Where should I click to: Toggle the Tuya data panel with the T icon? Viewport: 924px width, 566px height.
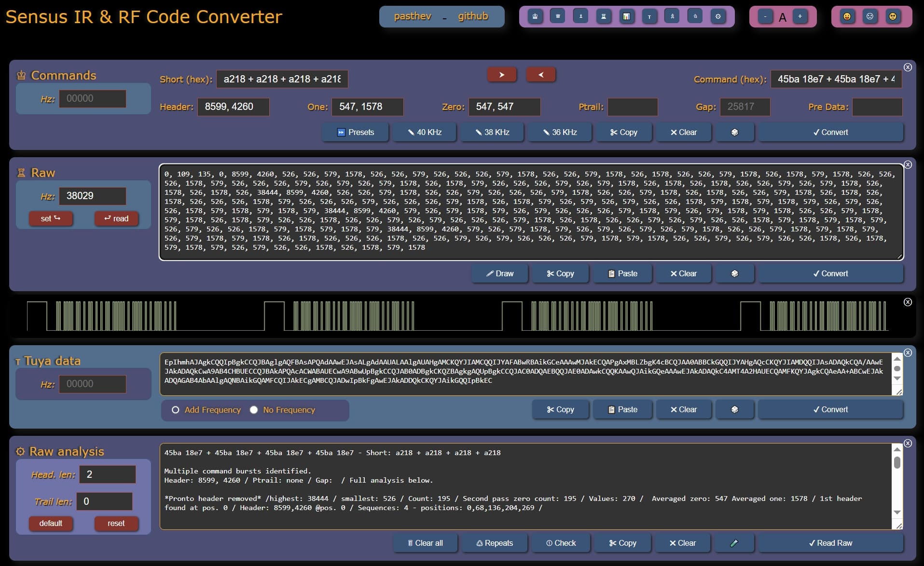point(650,16)
